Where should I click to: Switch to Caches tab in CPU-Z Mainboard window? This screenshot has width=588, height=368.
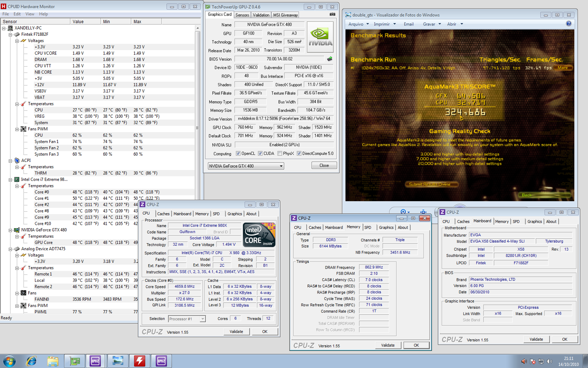pos(463,222)
